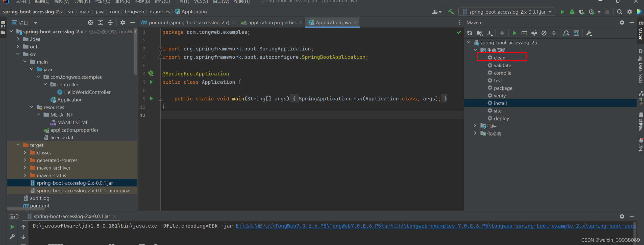Viewport: 644px width, 245px height.
Task: Click run gutter icon beside class Application
Action: [151, 82]
